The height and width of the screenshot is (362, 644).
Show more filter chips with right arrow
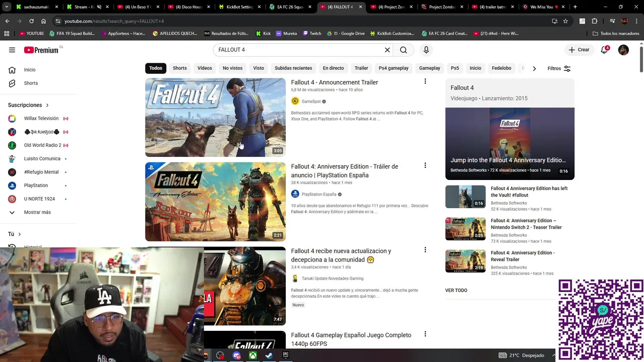pos(534,68)
